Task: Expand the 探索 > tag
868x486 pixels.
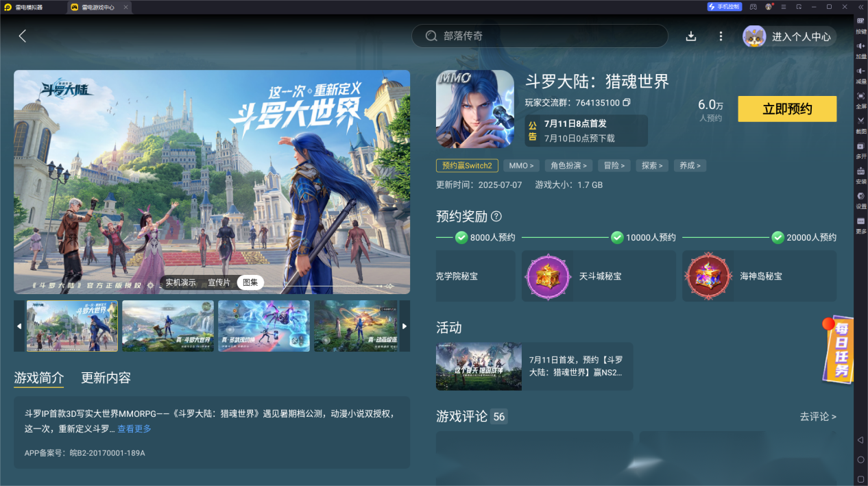Action: (x=652, y=165)
